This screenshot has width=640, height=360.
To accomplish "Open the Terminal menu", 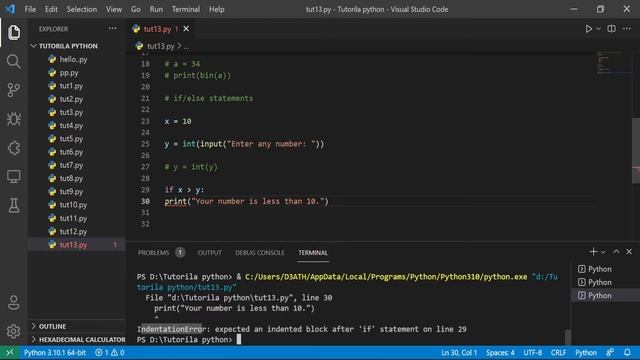I will point(186,9).
